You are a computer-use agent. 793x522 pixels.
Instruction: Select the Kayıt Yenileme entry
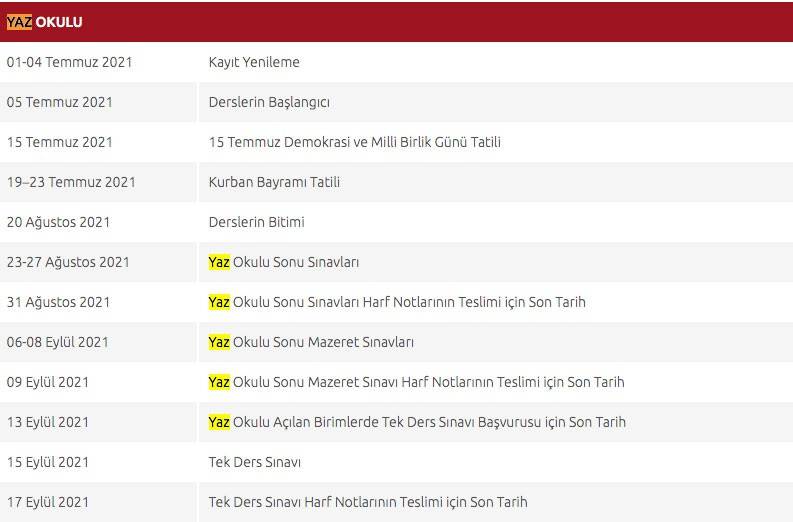254,62
